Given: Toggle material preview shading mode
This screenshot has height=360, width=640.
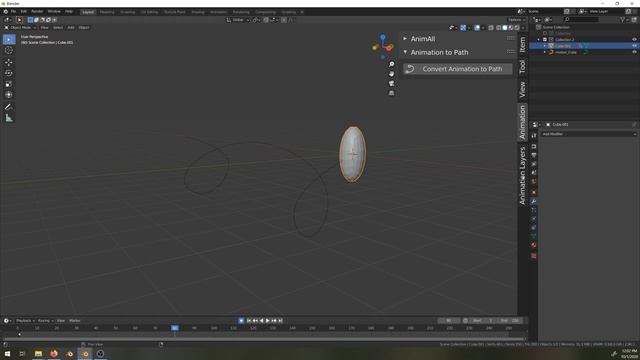Looking at the screenshot, I should 511,28.
